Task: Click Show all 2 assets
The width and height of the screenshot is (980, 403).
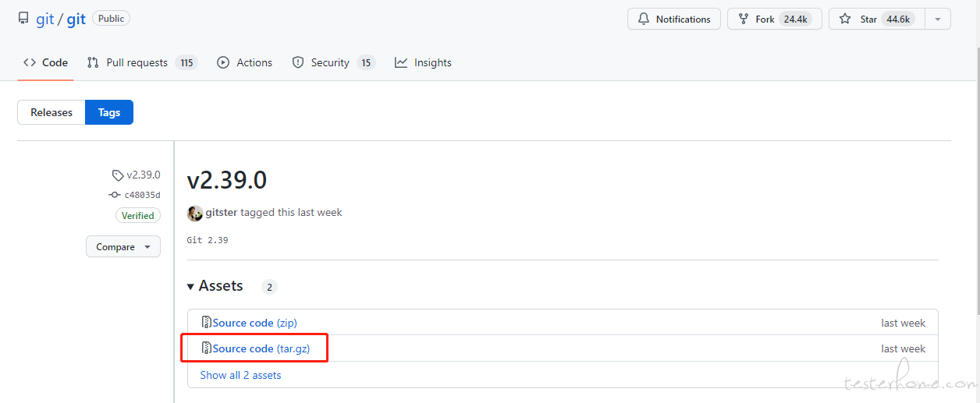Action: pyautogui.click(x=240, y=375)
